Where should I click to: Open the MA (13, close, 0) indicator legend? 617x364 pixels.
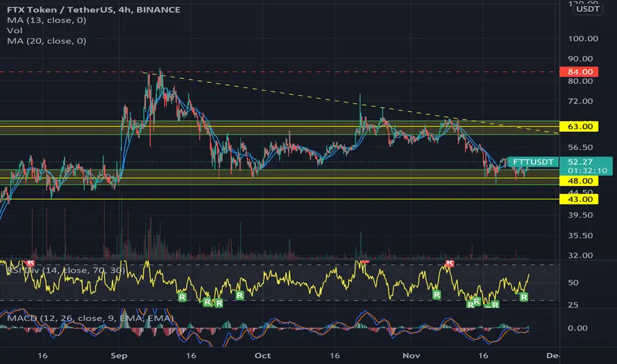click(x=46, y=20)
